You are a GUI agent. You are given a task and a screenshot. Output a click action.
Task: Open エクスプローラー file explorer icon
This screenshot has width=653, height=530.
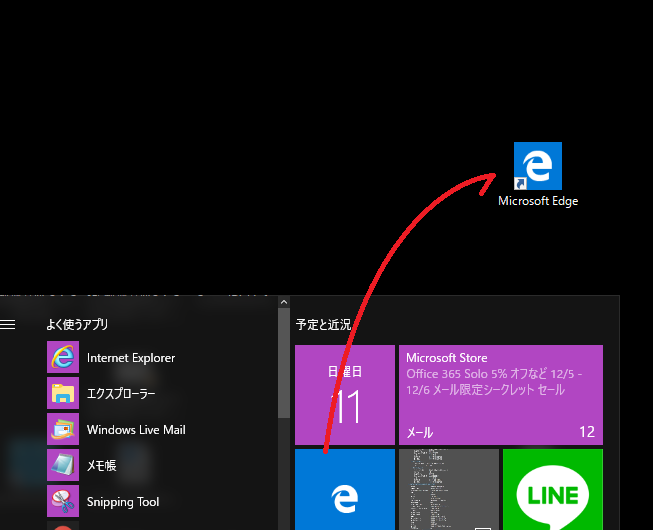(x=63, y=393)
